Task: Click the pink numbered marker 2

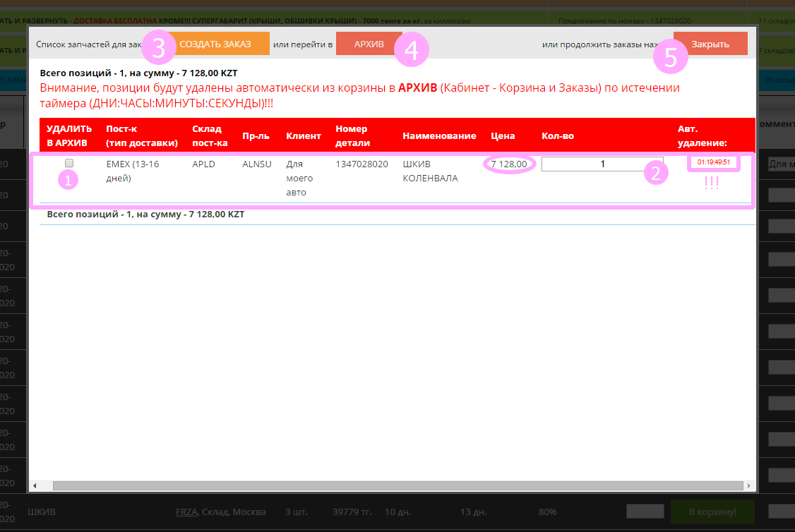Action: (x=655, y=174)
